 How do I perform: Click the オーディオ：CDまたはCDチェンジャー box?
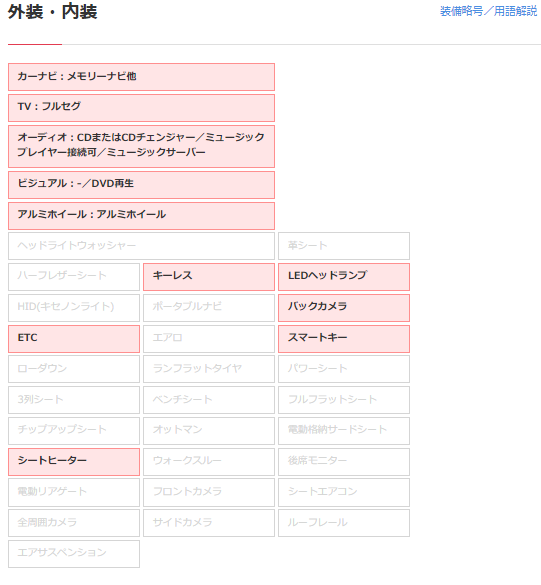point(141,146)
